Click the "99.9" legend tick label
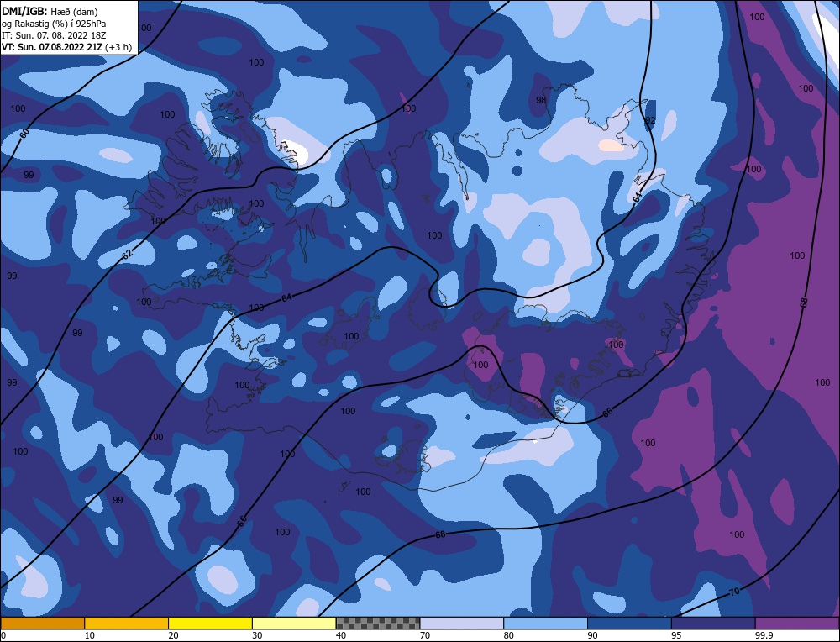 coord(763,635)
